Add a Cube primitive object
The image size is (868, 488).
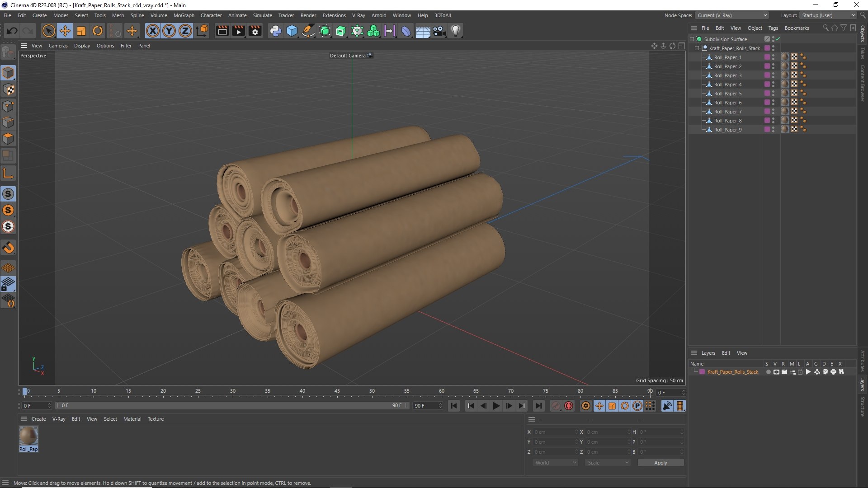292,31
